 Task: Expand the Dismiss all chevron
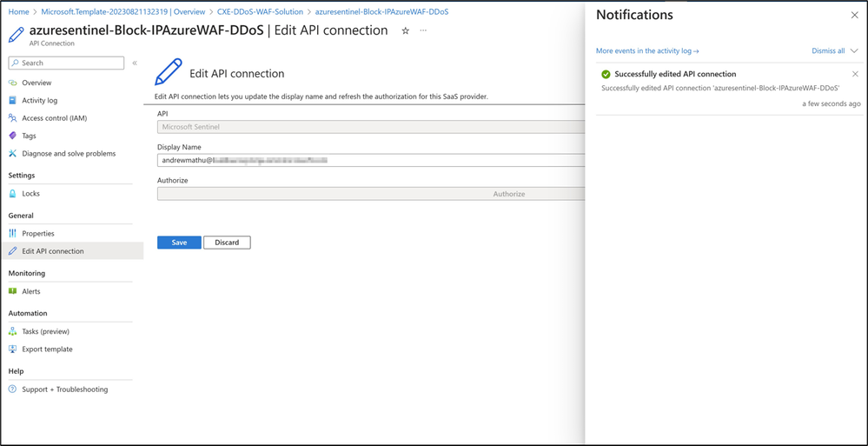tap(853, 51)
